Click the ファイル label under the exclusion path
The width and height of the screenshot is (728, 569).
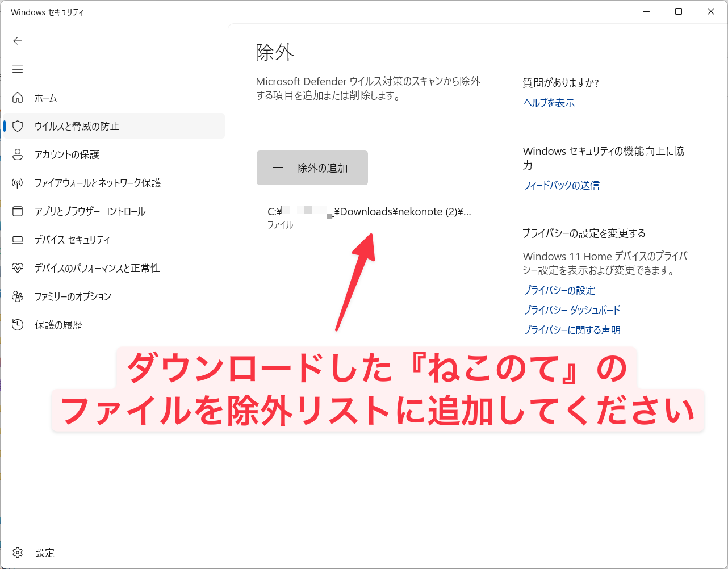point(281,225)
